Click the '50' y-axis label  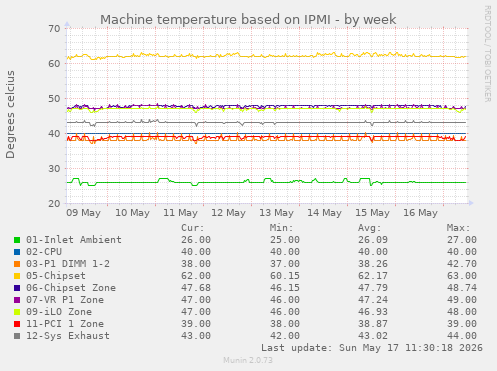coord(54,99)
